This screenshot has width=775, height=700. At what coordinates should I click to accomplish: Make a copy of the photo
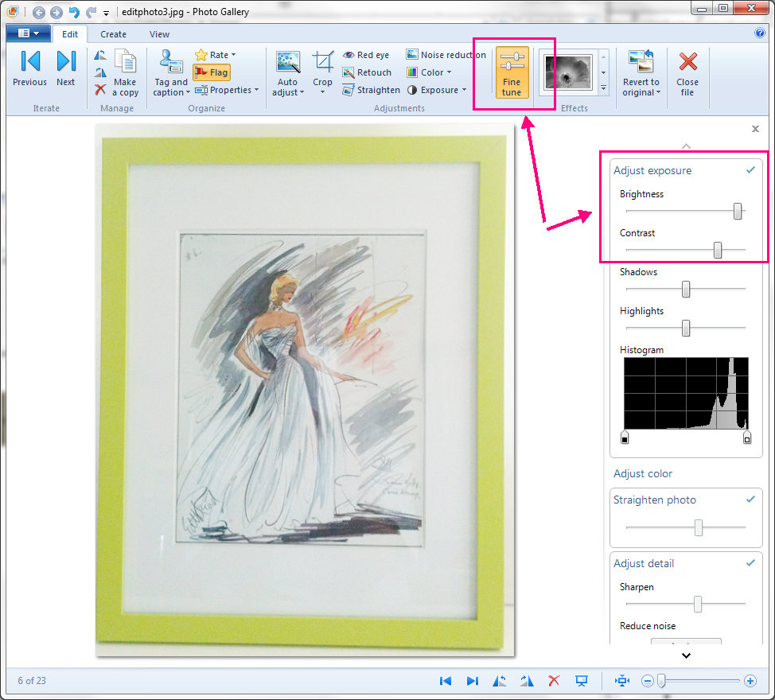(126, 72)
